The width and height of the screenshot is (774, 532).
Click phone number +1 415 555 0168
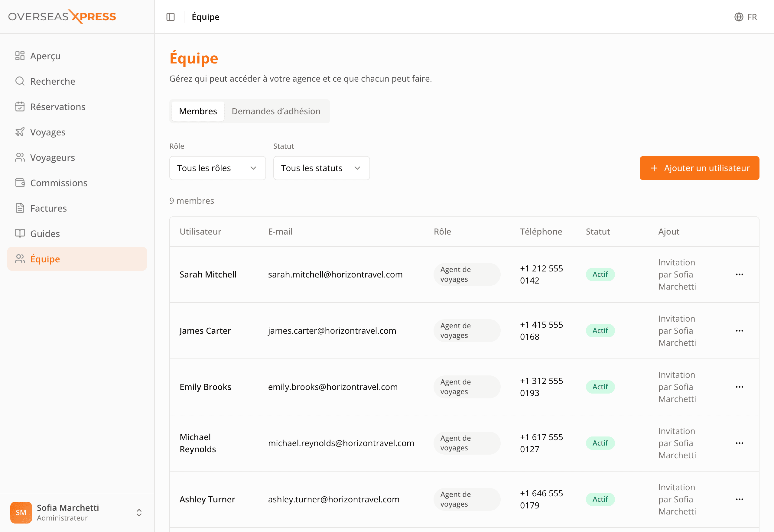[542, 331]
